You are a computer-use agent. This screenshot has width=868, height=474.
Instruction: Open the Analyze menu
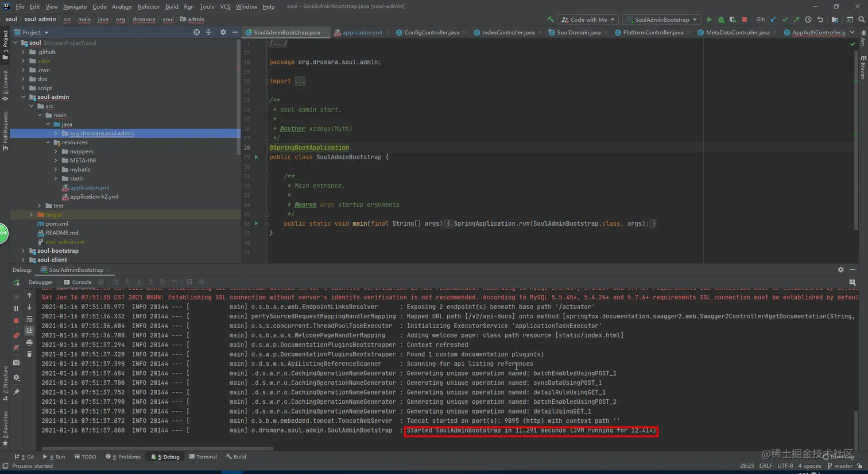[x=122, y=6]
